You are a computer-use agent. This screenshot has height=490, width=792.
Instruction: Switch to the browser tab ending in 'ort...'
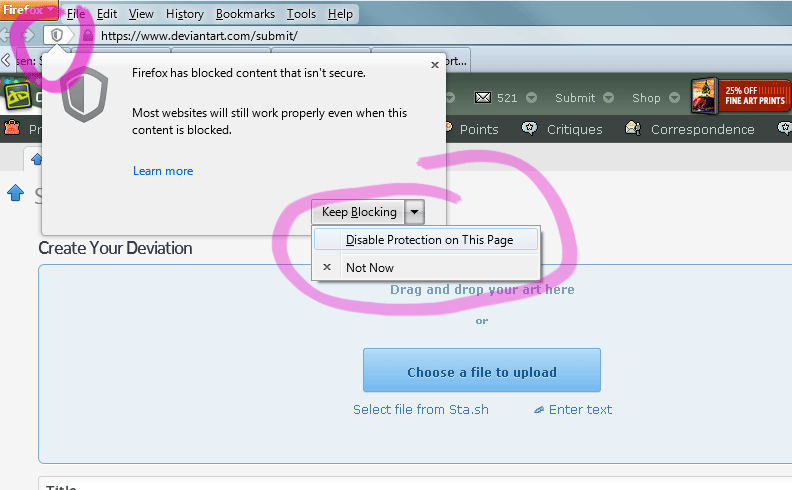click(x=457, y=61)
